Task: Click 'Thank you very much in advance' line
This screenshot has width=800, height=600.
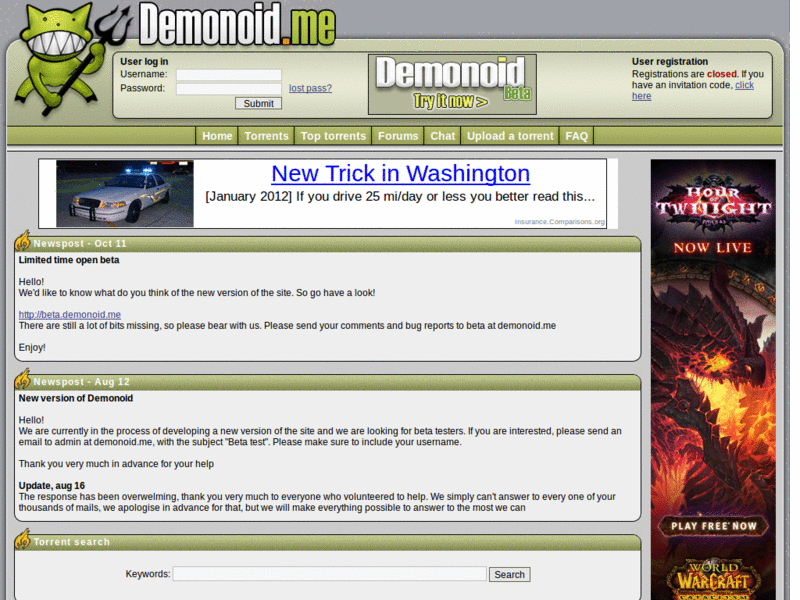Action: 116,464
